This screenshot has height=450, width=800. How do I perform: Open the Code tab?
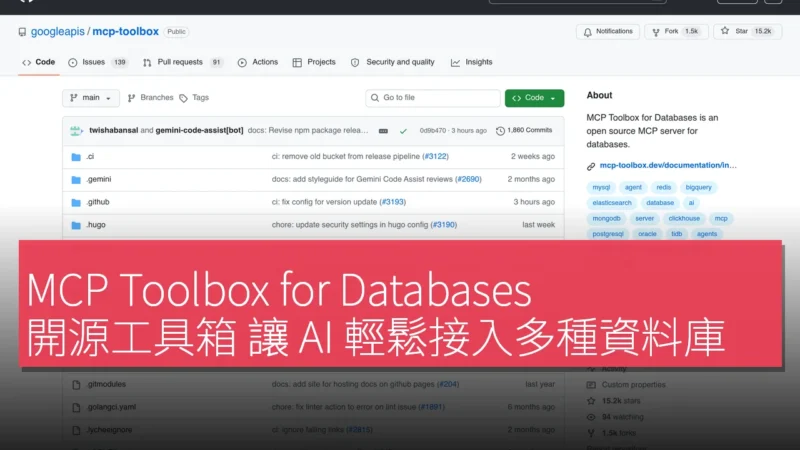pyautogui.click(x=39, y=62)
